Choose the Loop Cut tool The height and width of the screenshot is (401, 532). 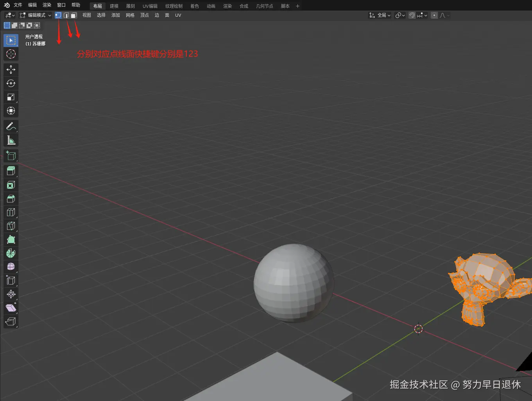pyautogui.click(x=11, y=212)
